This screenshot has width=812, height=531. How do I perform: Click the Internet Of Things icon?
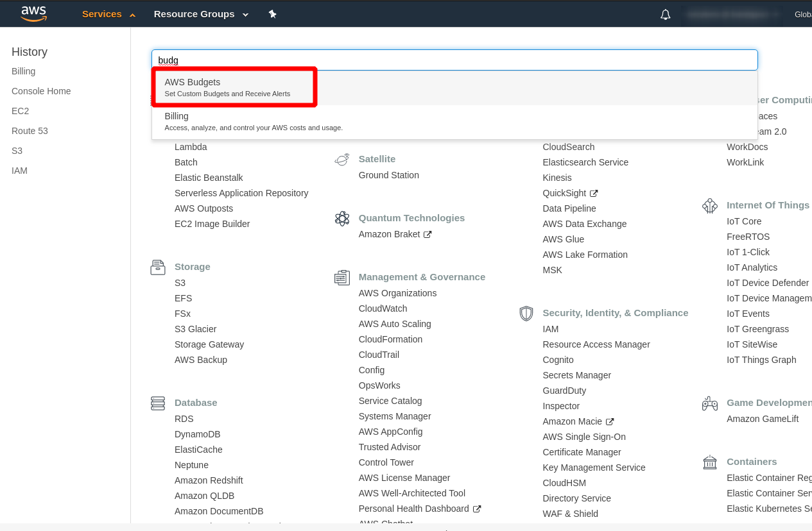[710, 205]
